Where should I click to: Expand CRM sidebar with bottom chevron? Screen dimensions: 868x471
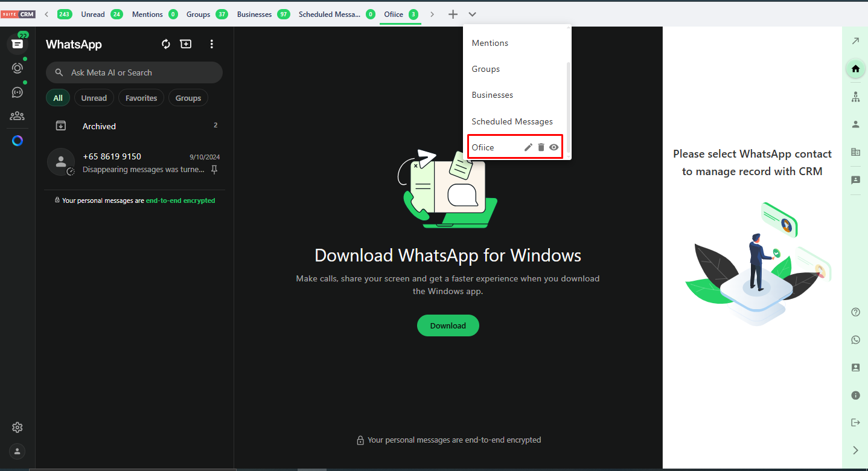tap(855, 450)
